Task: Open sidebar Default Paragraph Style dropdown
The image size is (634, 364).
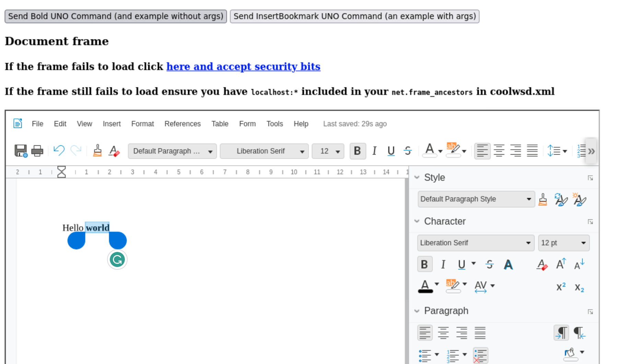Action: pos(476,199)
